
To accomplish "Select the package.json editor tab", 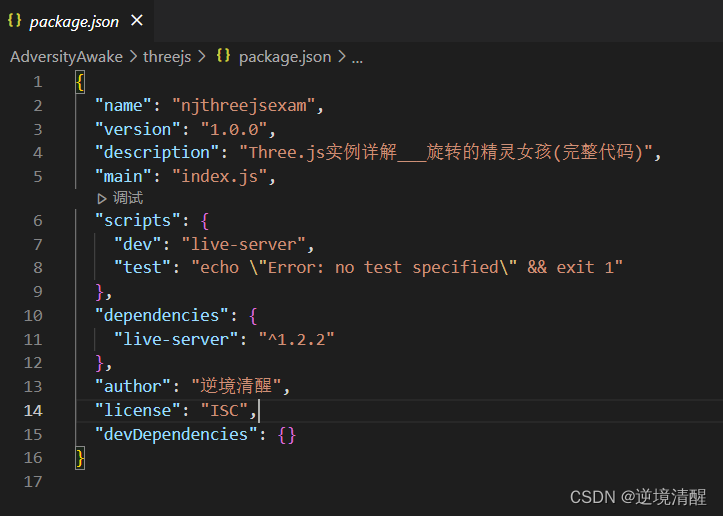I will (76, 20).
